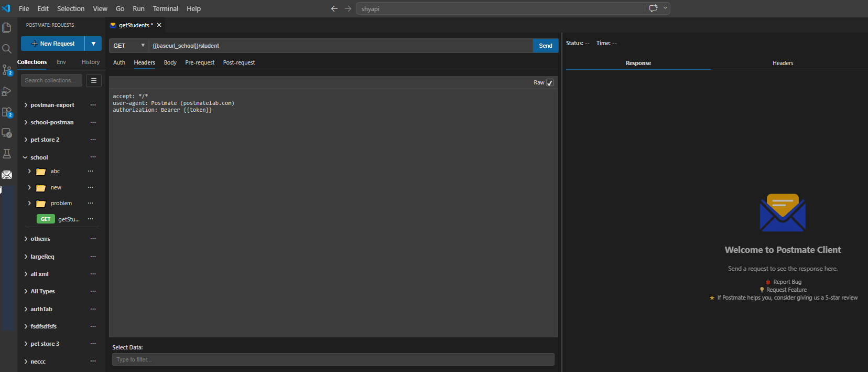Open more options for pet store 2

pyautogui.click(x=93, y=140)
